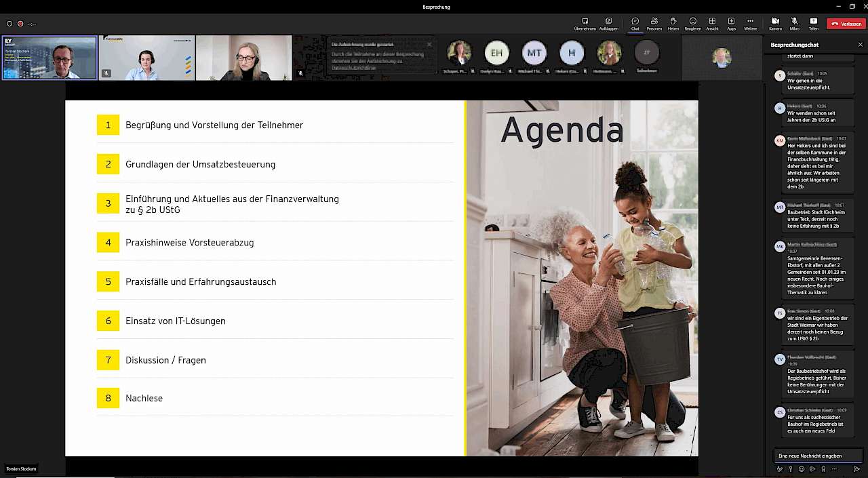Select the EH participant avatar
Image resolution: width=868 pixels, height=478 pixels.
[x=497, y=53]
